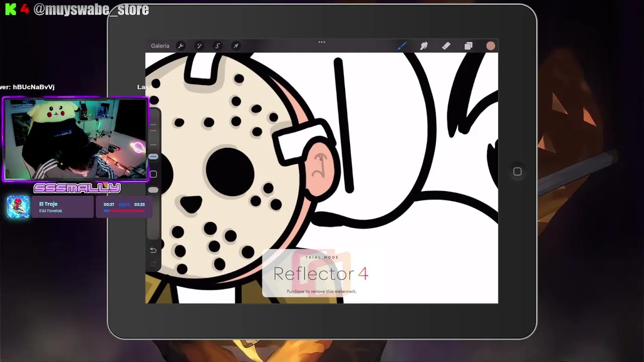644x362 pixels.
Task: Select the Smudge tool
Action: (424, 46)
